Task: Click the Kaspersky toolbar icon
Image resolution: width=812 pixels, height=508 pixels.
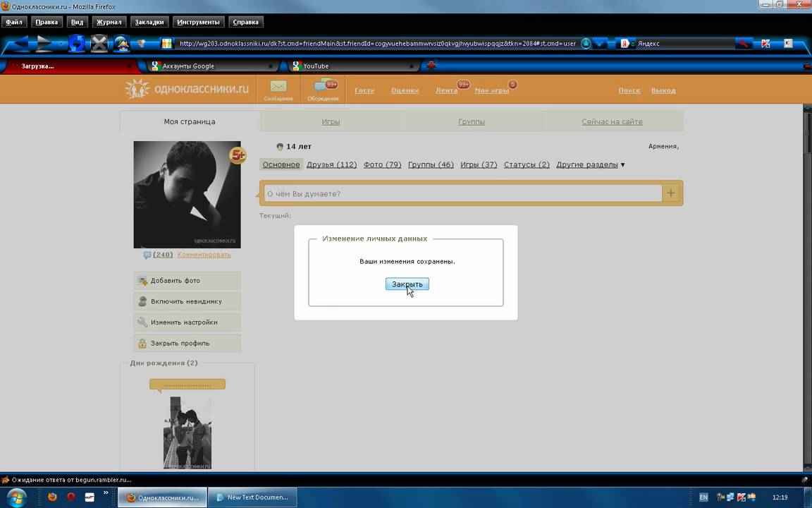Action: point(765,44)
